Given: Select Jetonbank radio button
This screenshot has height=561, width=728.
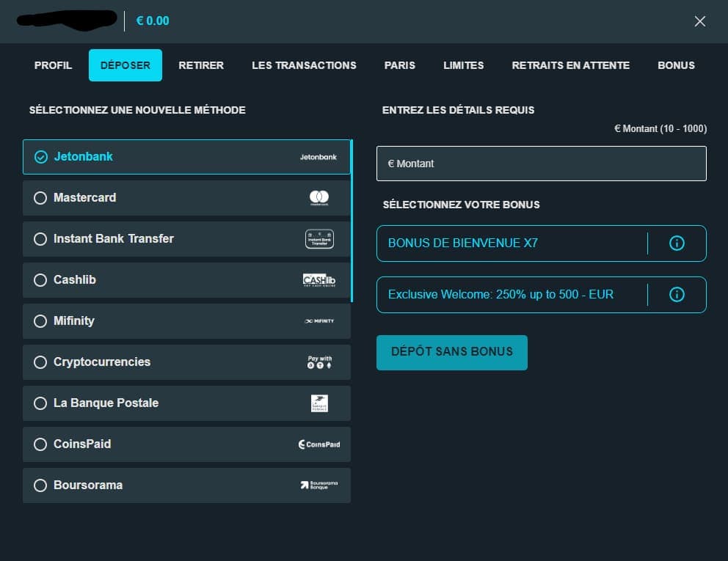Looking at the screenshot, I should (x=41, y=157).
